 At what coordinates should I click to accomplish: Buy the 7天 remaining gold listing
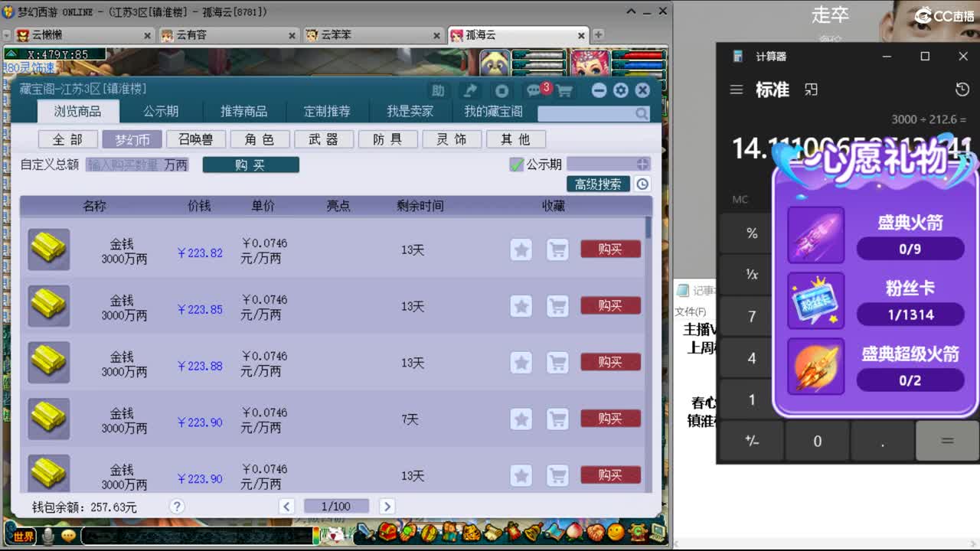[610, 419]
